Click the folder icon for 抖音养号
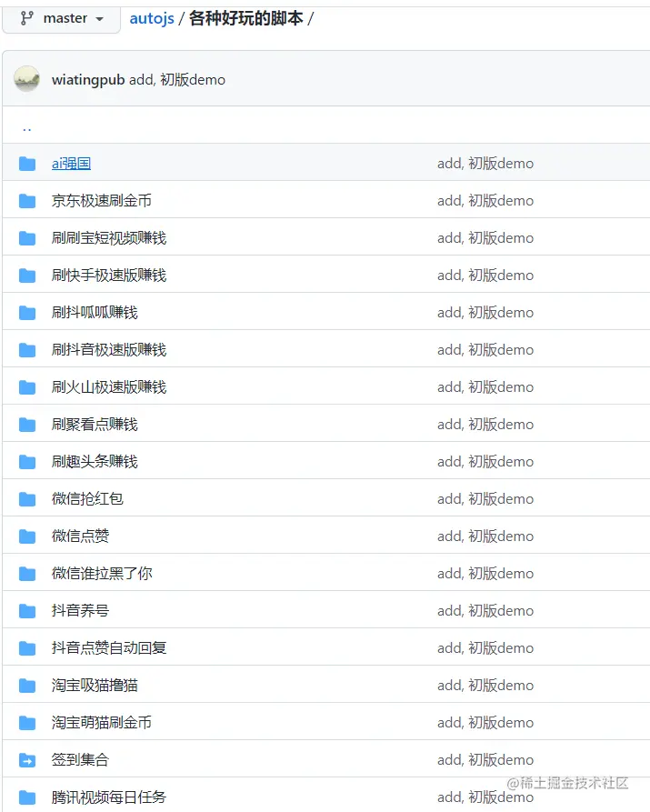This screenshot has height=812, width=650. tap(27, 611)
